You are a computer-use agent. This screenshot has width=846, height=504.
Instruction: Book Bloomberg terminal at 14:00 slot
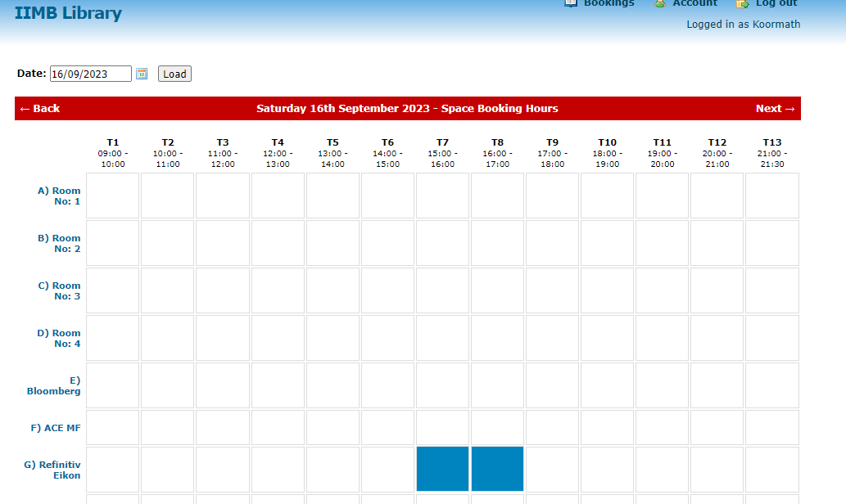tap(387, 385)
